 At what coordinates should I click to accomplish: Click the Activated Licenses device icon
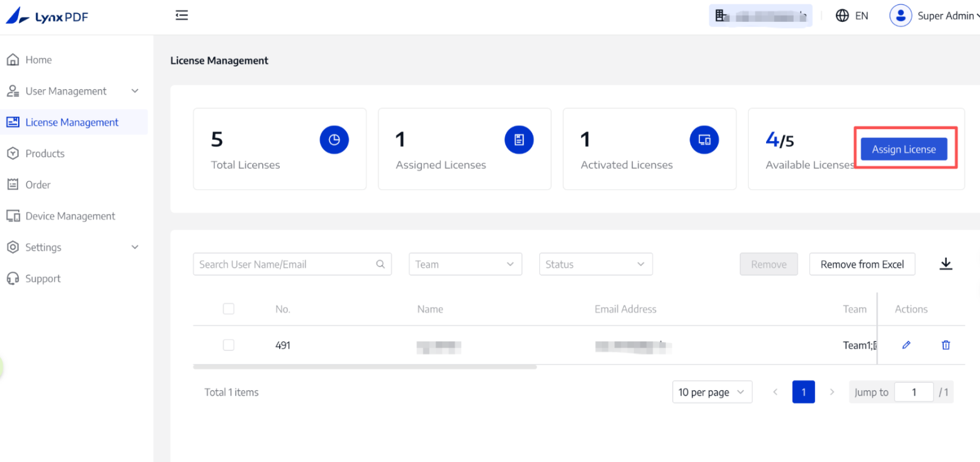pyautogui.click(x=704, y=140)
